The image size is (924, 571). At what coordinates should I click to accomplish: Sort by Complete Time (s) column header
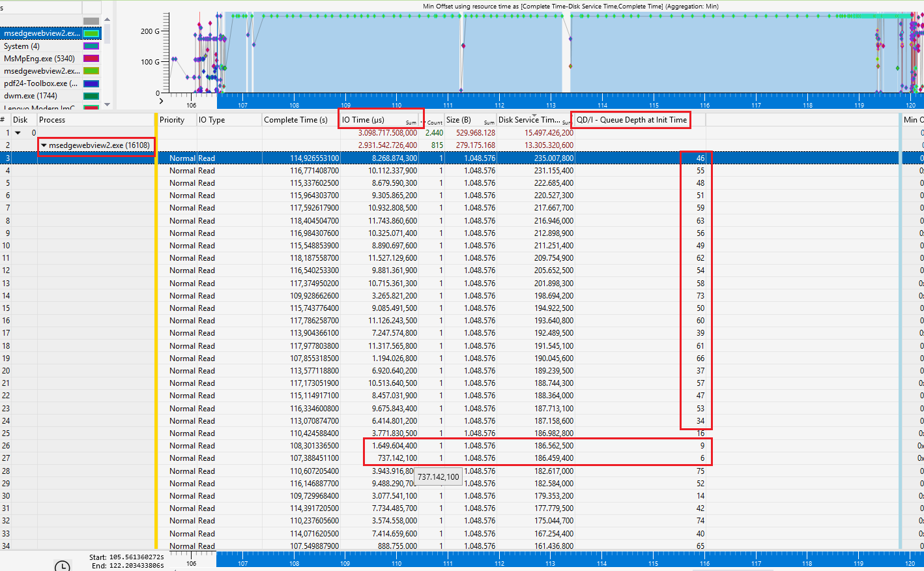tap(296, 120)
